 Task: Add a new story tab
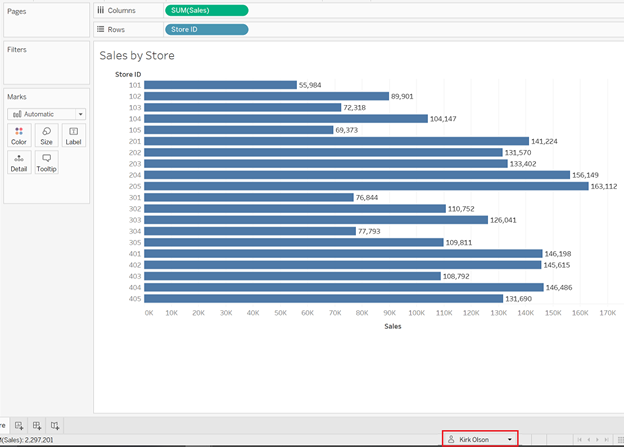(x=55, y=426)
